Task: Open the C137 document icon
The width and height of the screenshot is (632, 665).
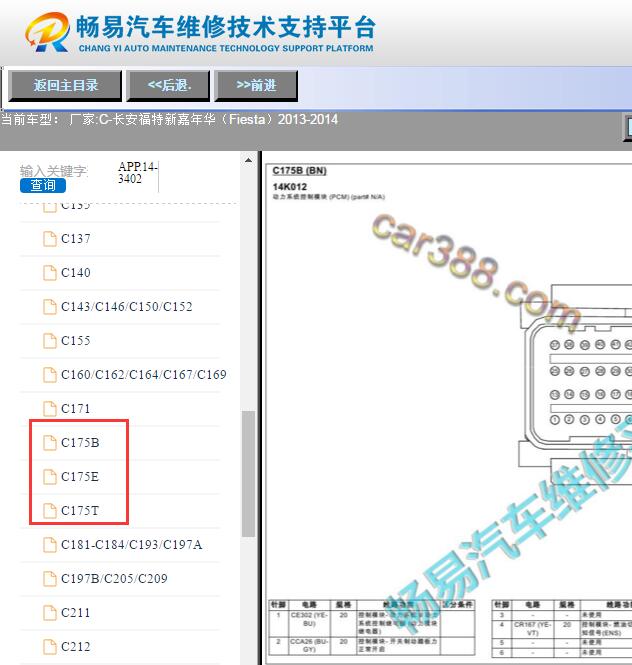Action: pyautogui.click(x=50, y=239)
